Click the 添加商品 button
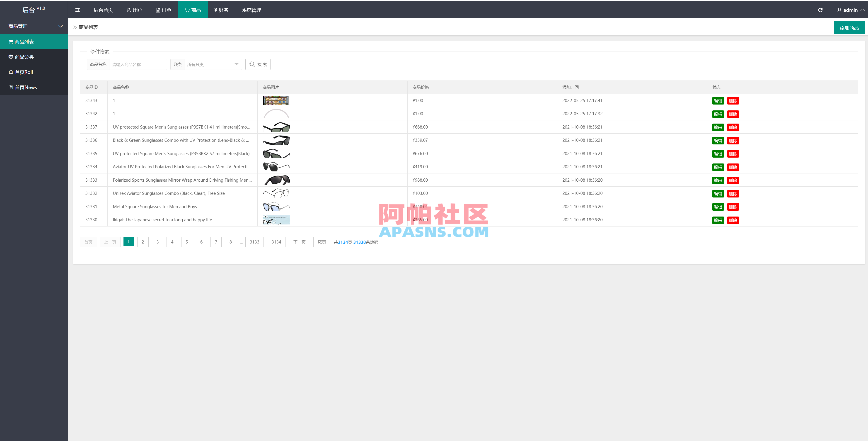This screenshot has height=441, width=868. coord(849,27)
